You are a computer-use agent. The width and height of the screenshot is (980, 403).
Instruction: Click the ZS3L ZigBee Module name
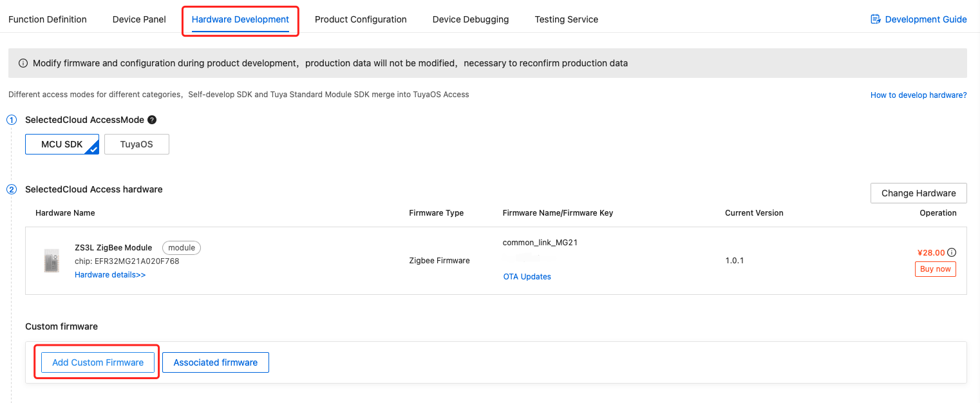click(113, 248)
